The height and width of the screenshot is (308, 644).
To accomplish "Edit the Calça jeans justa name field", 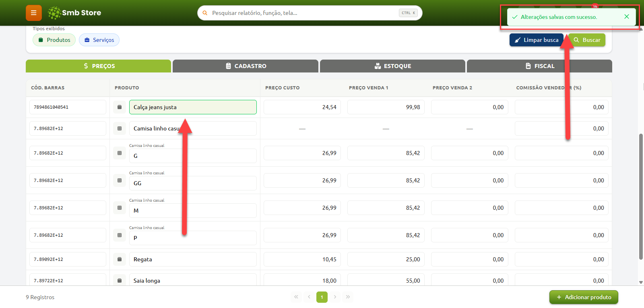I will pos(193,107).
